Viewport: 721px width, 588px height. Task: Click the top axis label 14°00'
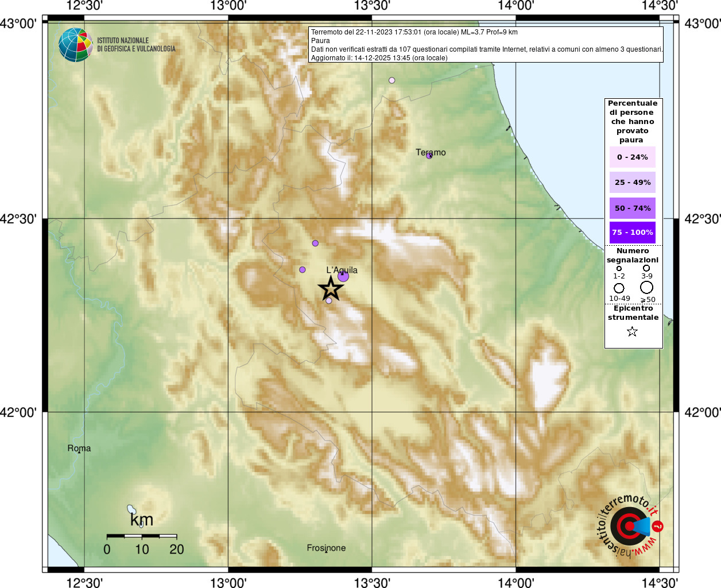pos(515,6)
